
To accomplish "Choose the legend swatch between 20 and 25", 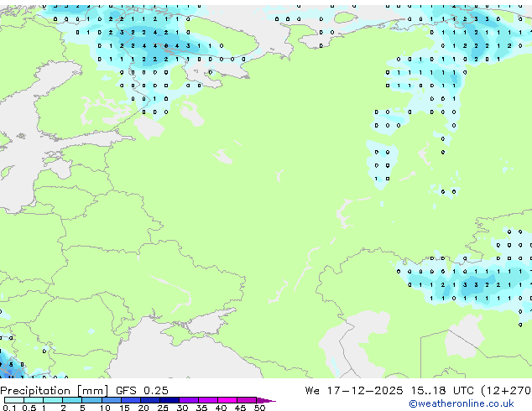I will click(150, 400).
